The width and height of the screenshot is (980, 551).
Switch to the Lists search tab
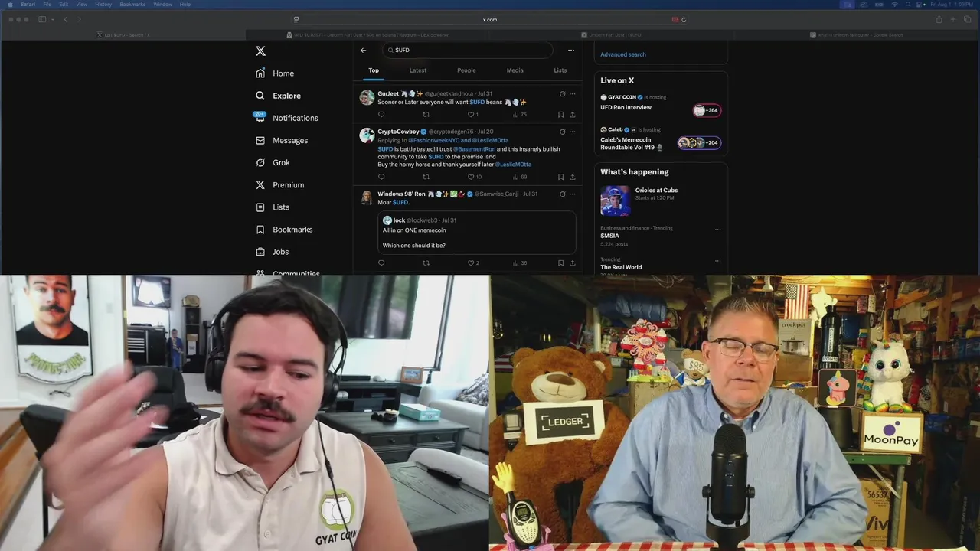560,70
